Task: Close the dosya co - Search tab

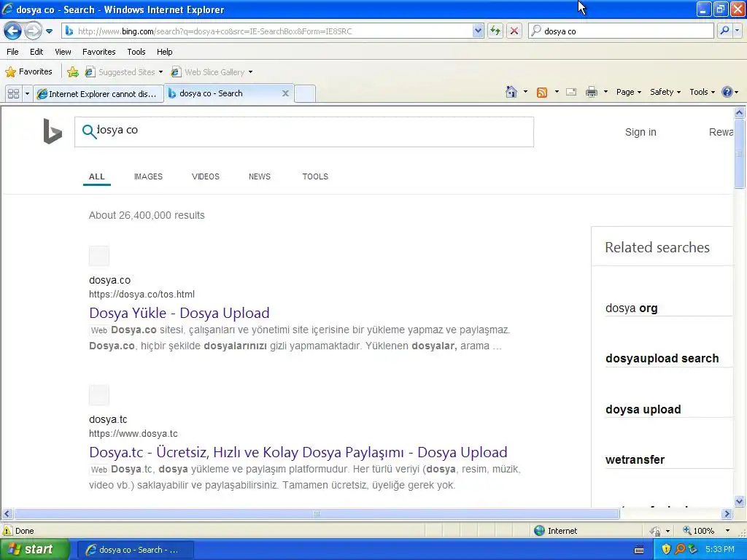Action: click(285, 93)
